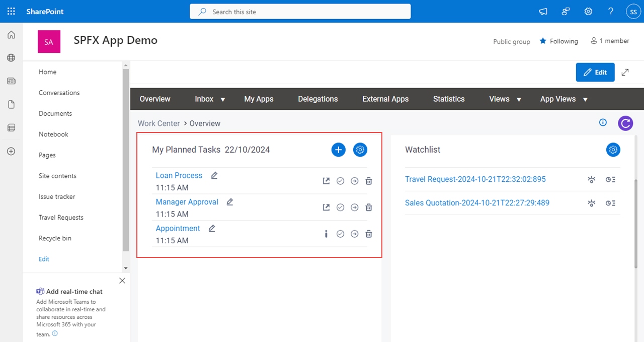
Task: Delete the Loan Process task
Action: (x=368, y=181)
